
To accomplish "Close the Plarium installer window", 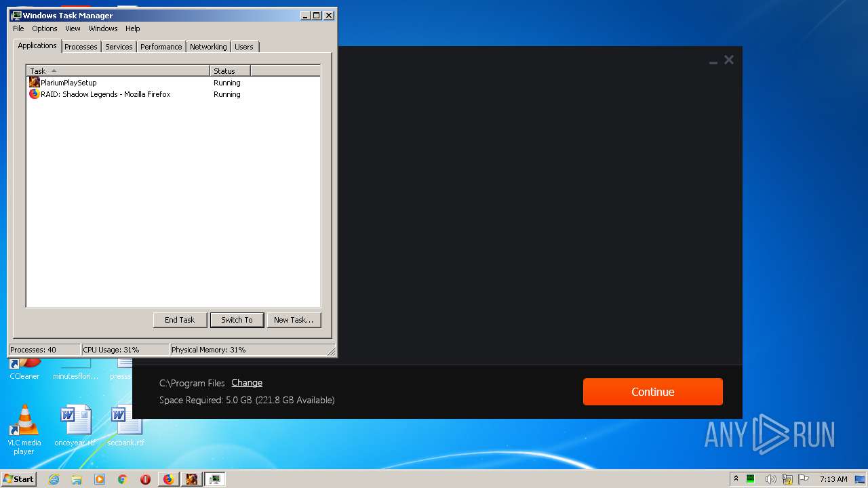I will pos(729,60).
